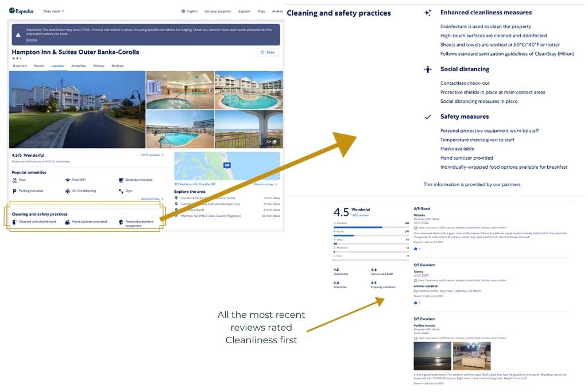
Task: Open the Trips menu item
Action: (261, 11)
